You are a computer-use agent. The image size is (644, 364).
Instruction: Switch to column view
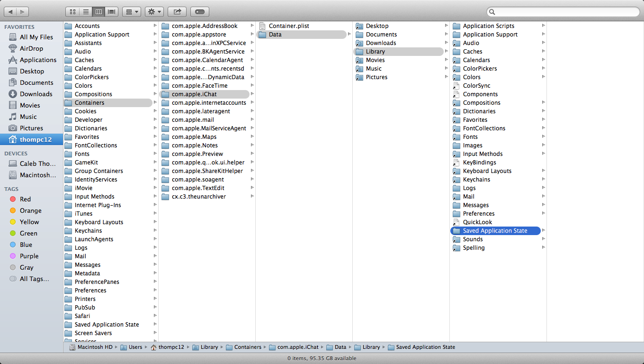coord(99,11)
